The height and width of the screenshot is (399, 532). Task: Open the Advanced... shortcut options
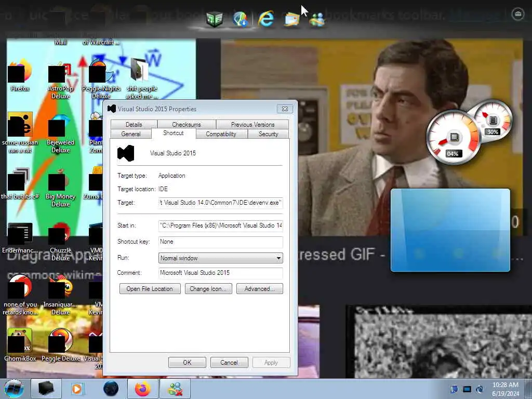[x=260, y=289]
